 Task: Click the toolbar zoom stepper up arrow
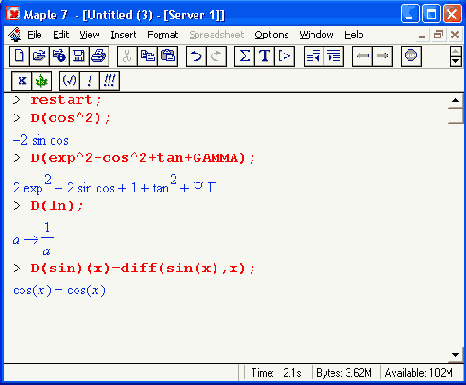pyautogui.click(x=455, y=52)
